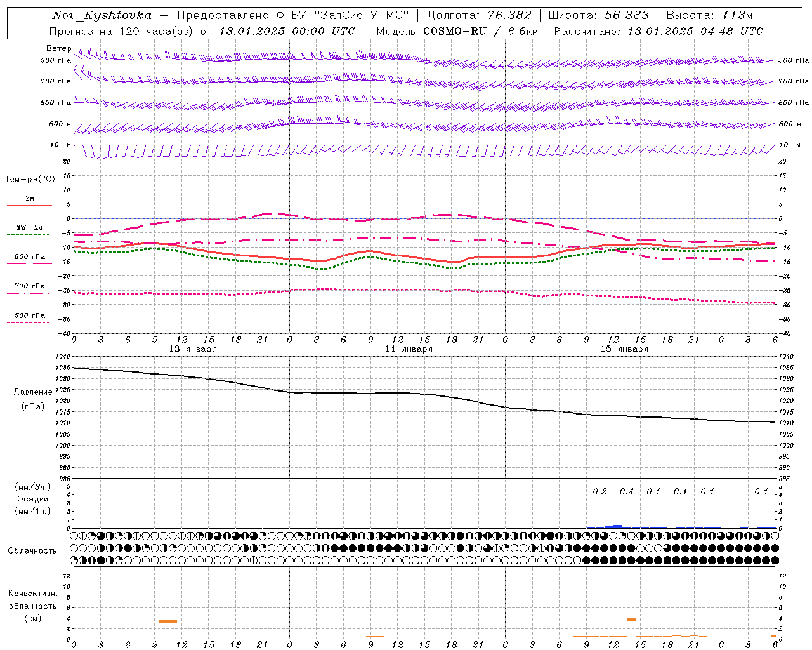Click the Тем-ра(°C) axis label
This screenshot has height=650, width=812.
[x=30, y=180]
